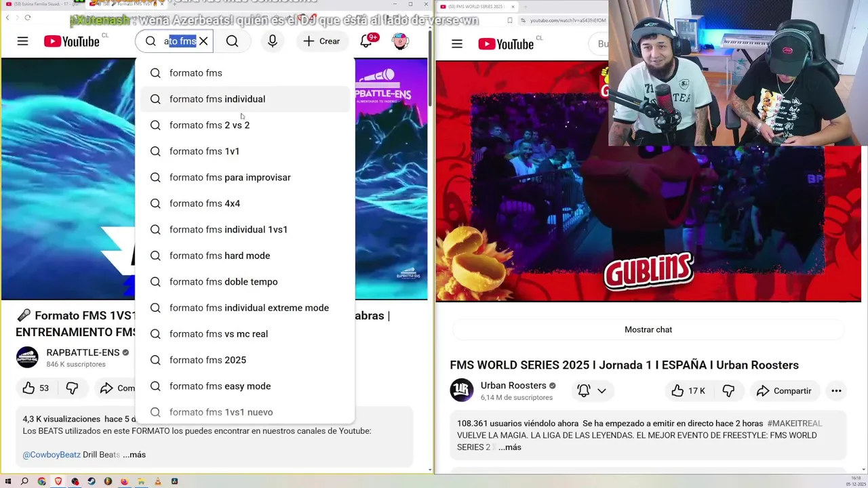Open the guide menu in left YouTube window
The image size is (868, 488).
pyautogui.click(x=22, y=41)
